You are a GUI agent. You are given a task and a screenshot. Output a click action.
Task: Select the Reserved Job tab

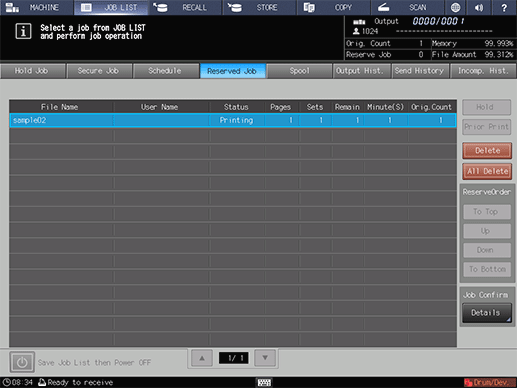233,71
